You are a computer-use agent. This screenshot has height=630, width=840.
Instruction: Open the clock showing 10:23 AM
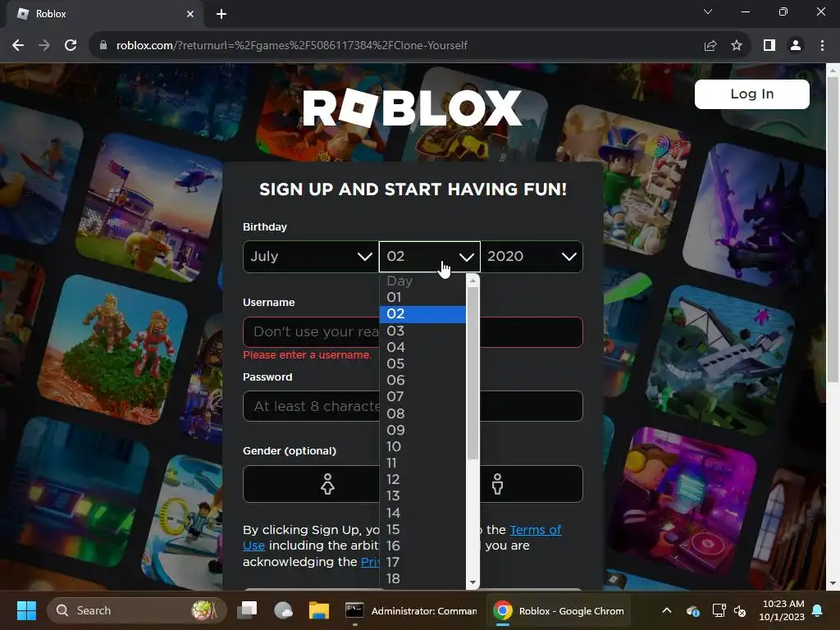click(x=782, y=610)
